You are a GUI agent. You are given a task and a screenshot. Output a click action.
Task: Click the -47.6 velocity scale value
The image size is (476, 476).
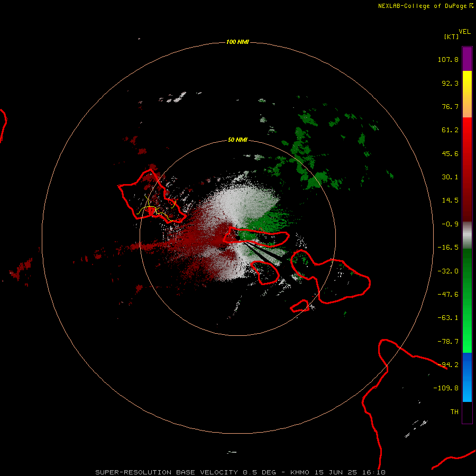448,295
